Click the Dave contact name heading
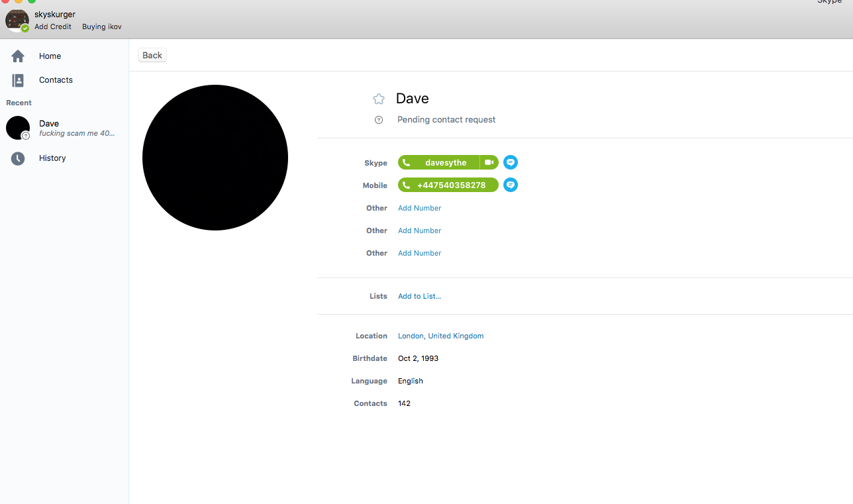This screenshot has height=504, width=853. (413, 99)
